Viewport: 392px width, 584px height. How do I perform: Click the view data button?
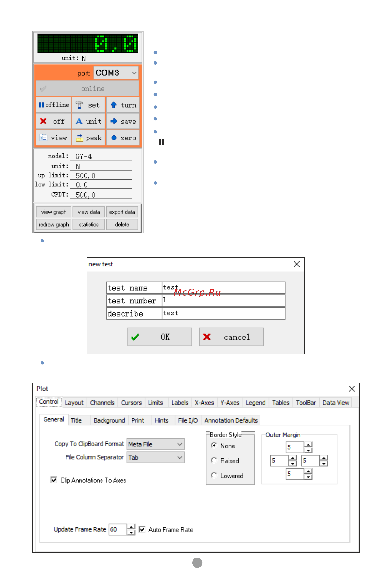click(89, 212)
